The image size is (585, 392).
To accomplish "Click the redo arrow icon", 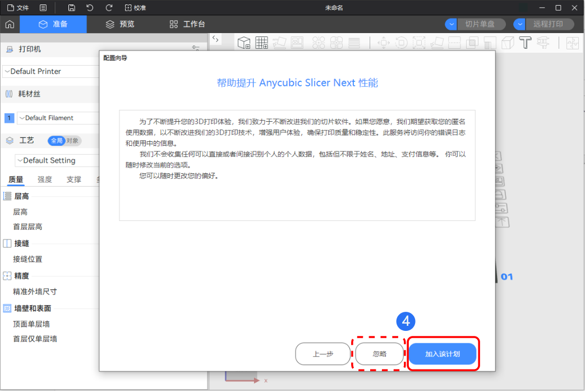I will pos(109,8).
